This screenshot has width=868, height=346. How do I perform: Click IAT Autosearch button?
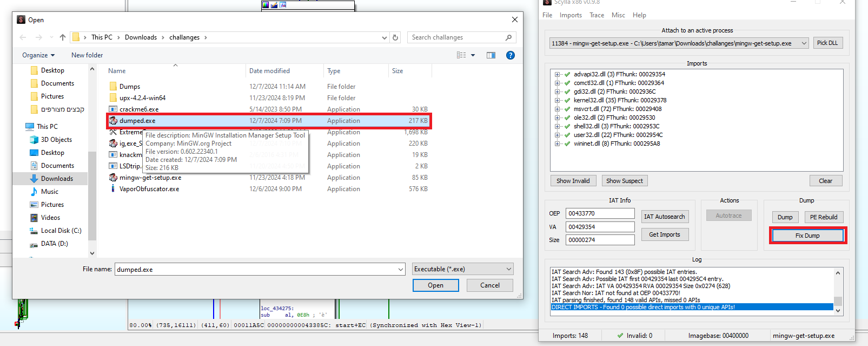665,217
